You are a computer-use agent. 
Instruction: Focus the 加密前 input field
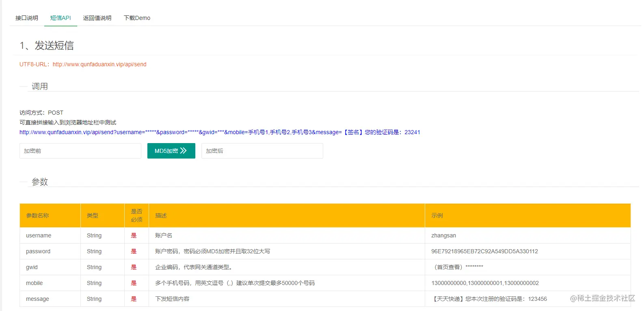tap(80, 151)
